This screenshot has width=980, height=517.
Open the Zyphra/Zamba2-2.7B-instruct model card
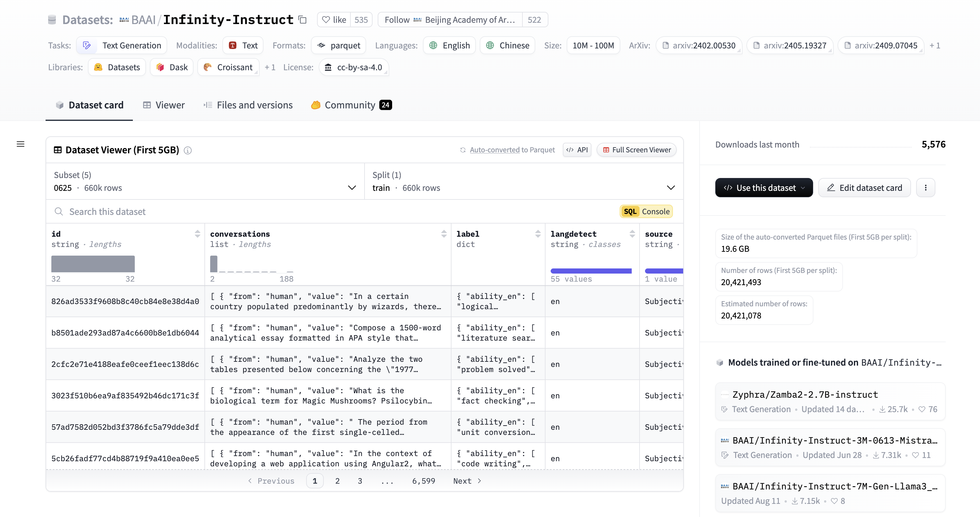point(830,402)
